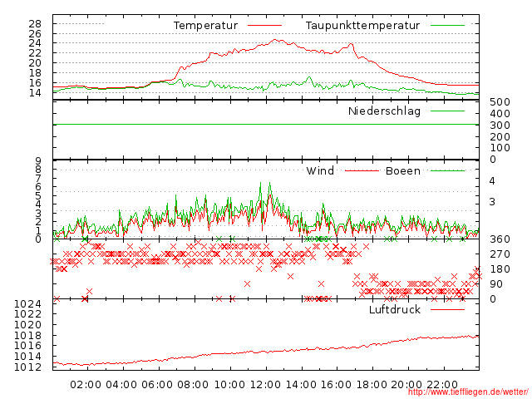Click the 18:00 time axis label
The height and width of the screenshot is (399, 532).
click(372, 385)
